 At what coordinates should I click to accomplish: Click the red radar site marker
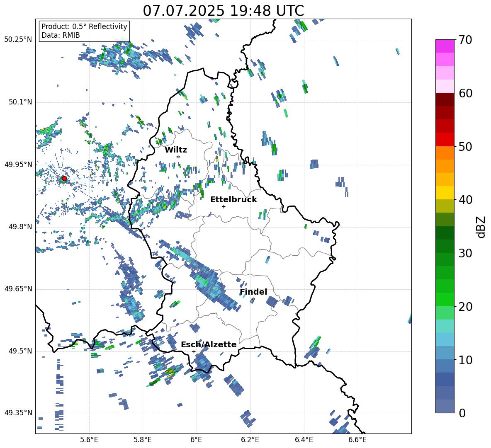[x=64, y=179]
